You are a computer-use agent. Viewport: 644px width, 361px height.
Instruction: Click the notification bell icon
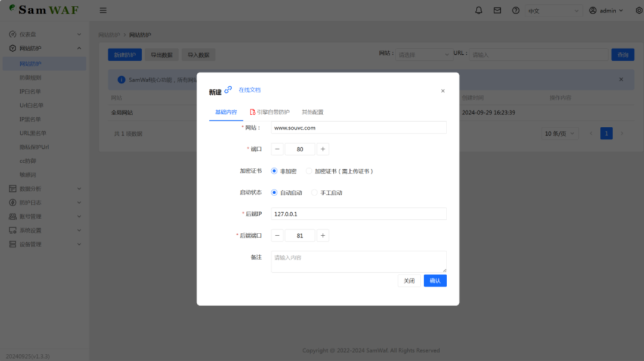point(478,11)
